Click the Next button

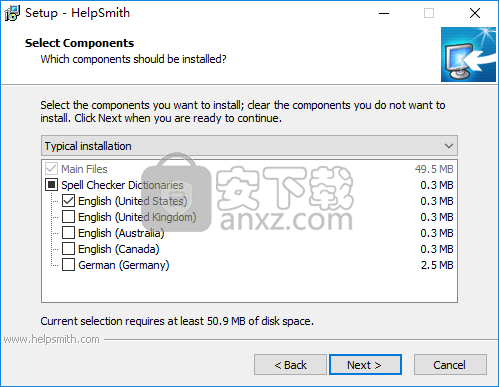365,365
